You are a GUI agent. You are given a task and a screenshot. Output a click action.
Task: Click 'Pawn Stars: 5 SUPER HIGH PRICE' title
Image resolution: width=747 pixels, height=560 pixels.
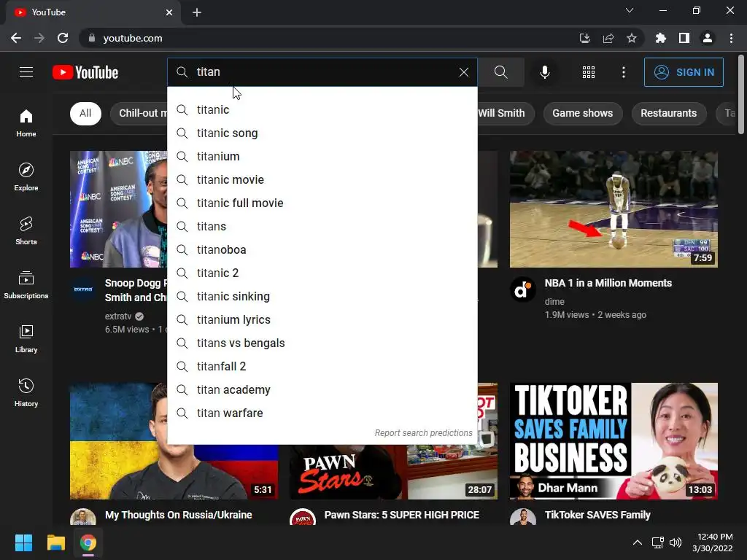[x=402, y=515]
